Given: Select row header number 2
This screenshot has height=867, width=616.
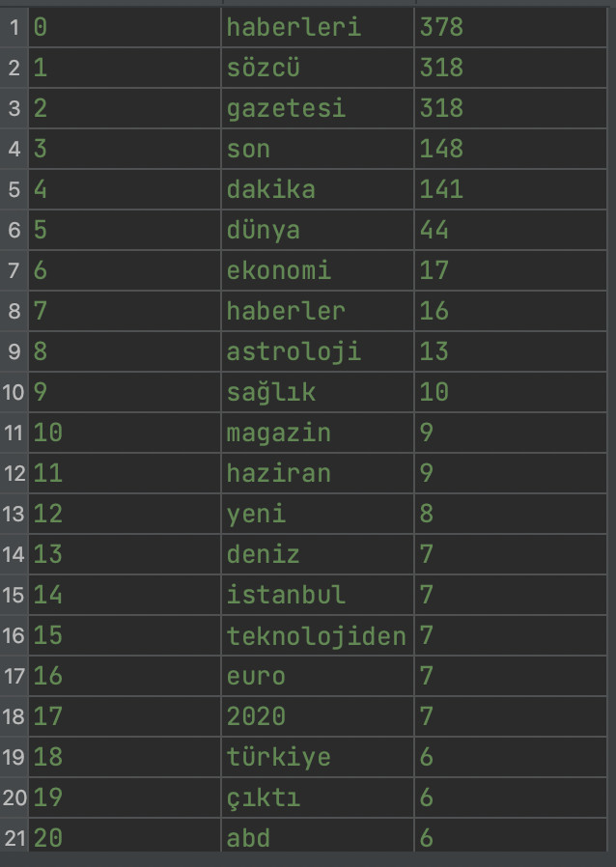Looking at the screenshot, I should [x=14, y=68].
